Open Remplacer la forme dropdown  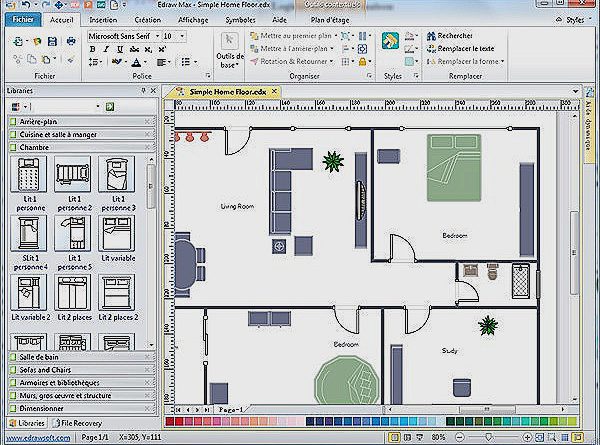coord(502,62)
